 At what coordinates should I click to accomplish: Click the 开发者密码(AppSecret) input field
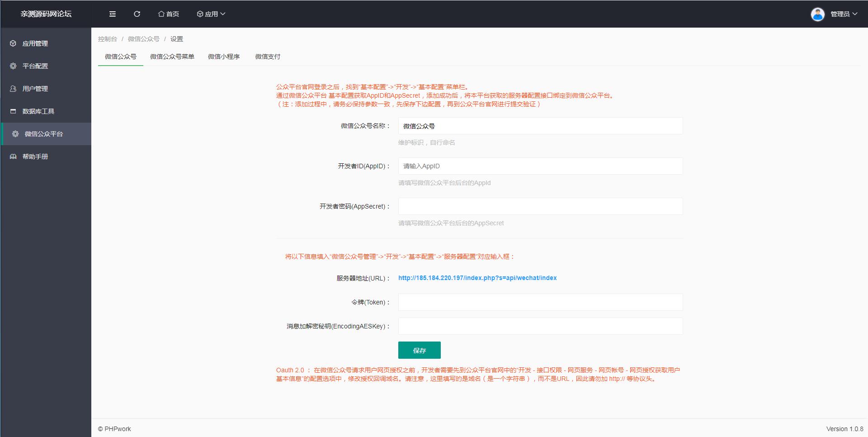click(x=540, y=206)
